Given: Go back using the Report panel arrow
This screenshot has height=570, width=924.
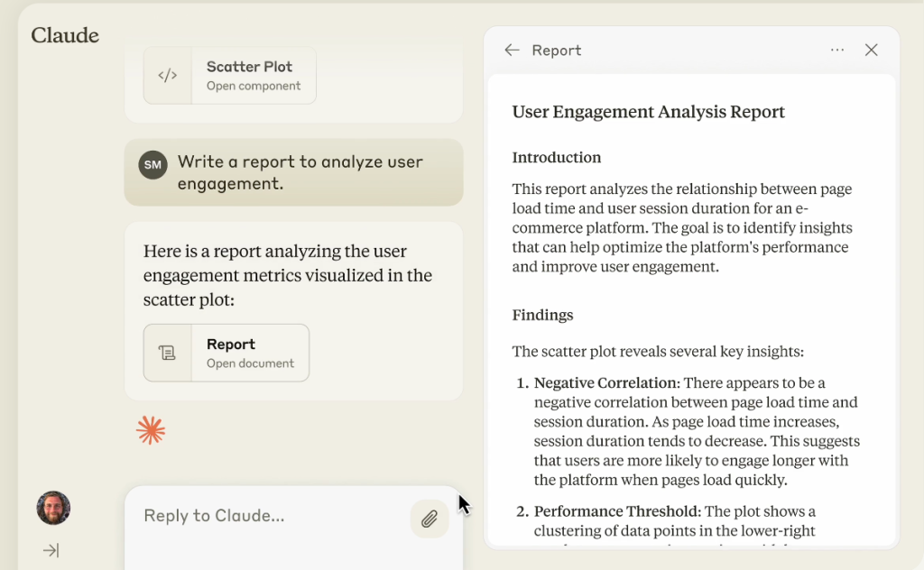Looking at the screenshot, I should pos(512,51).
